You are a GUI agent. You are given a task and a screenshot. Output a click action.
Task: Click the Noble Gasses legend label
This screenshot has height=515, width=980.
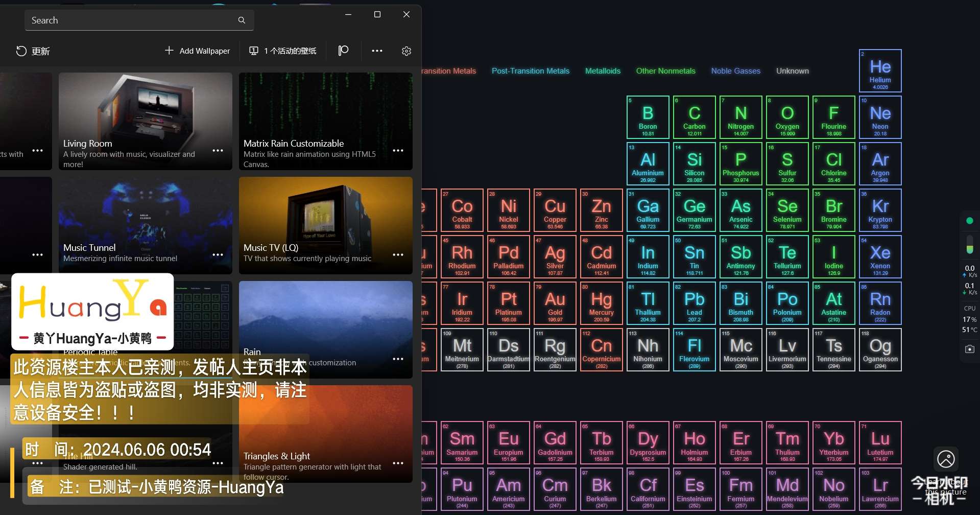(x=736, y=71)
